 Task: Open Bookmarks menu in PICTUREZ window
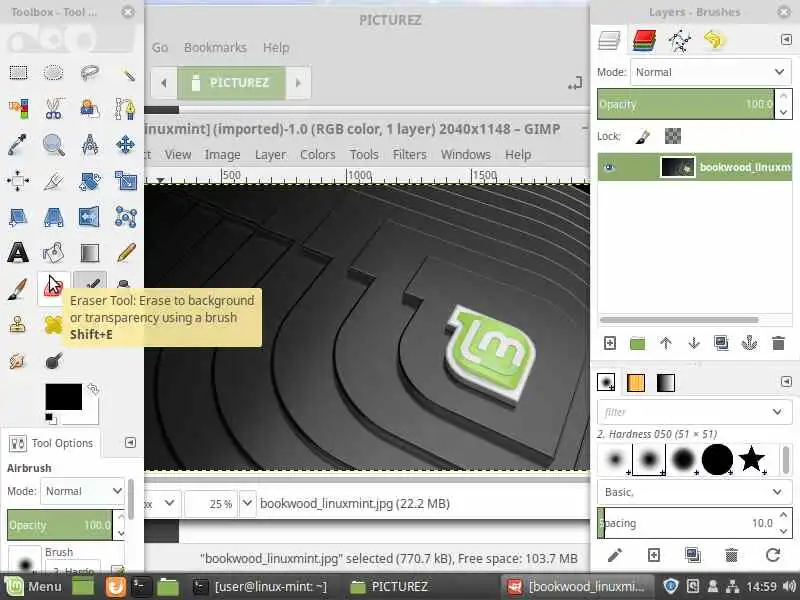pos(215,47)
